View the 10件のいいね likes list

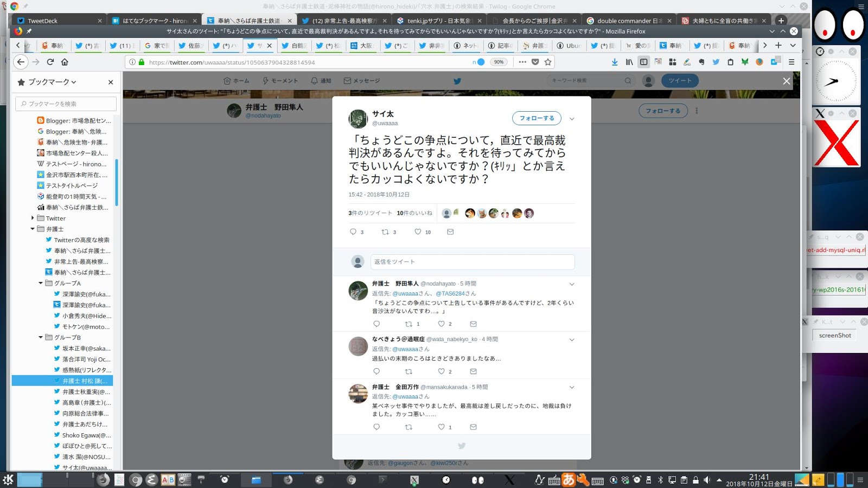point(414,213)
